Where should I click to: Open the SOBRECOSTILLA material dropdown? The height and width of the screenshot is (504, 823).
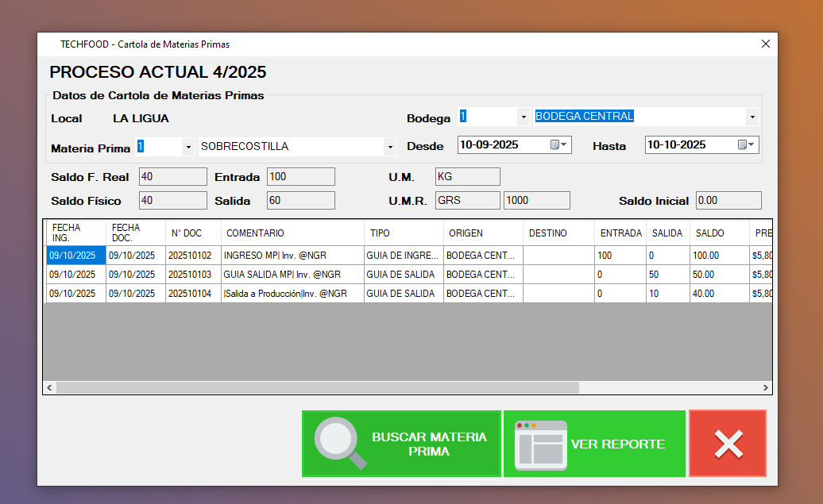point(390,147)
